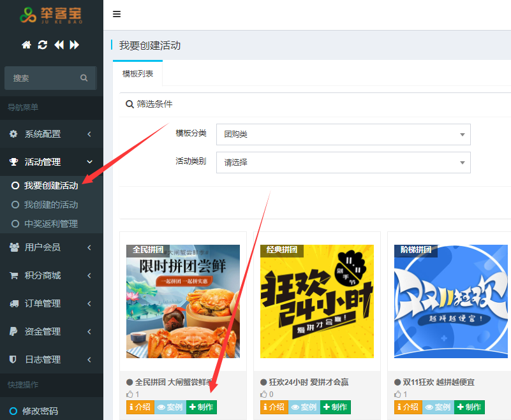
Task: Click the trophy icon beside 活动管理
Action: coord(13,162)
